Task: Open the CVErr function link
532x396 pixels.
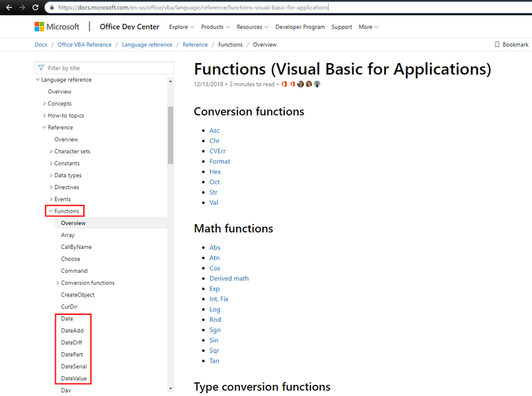Action: coord(217,151)
